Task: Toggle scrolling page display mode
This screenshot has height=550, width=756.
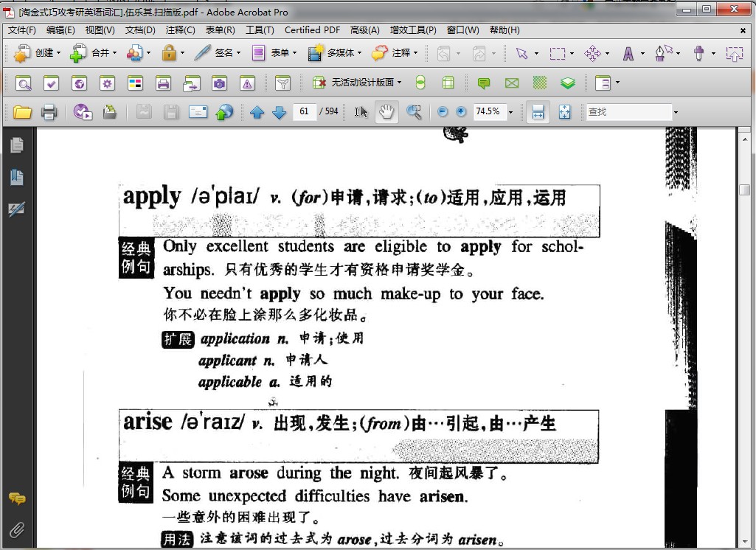Action: coord(538,112)
